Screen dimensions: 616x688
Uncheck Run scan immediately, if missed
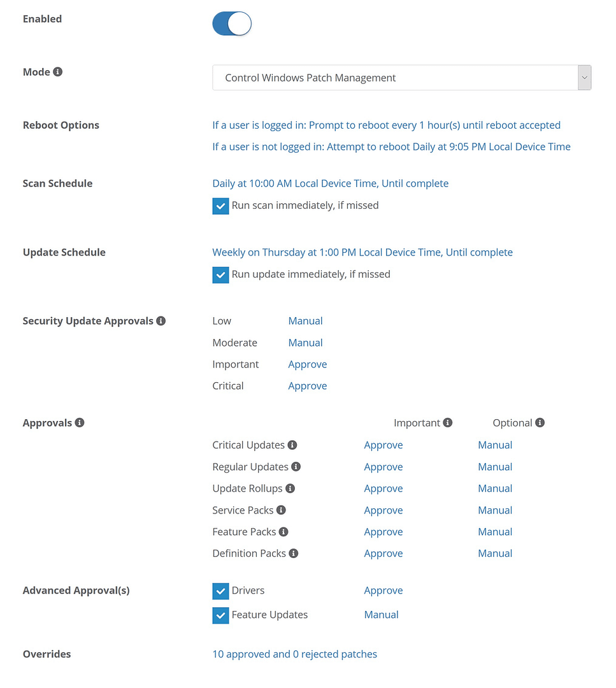coord(220,206)
